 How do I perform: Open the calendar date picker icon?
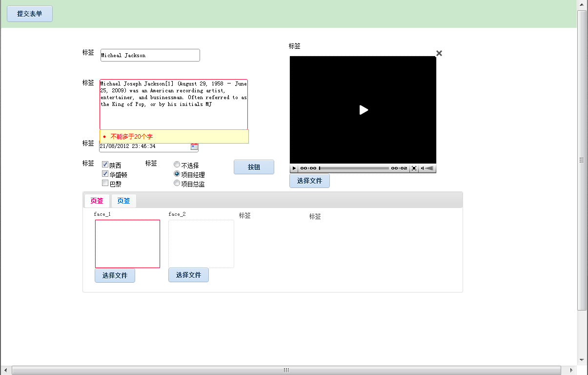195,146
